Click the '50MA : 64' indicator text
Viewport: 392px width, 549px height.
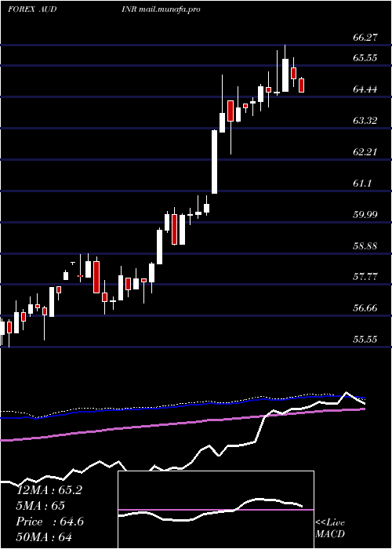point(44,537)
